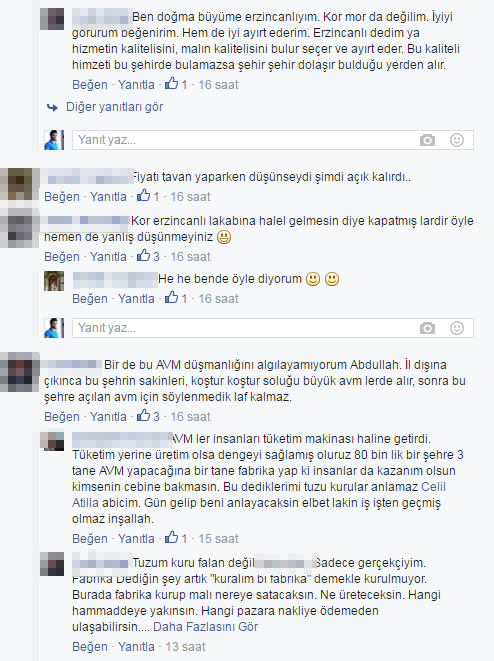Click your profile thumbnail beside first reply box
The height and width of the screenshot is (661, 494).
[54, 140]
